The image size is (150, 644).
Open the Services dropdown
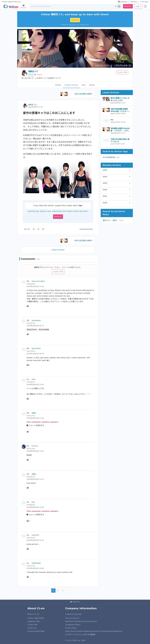pos(135,2)
